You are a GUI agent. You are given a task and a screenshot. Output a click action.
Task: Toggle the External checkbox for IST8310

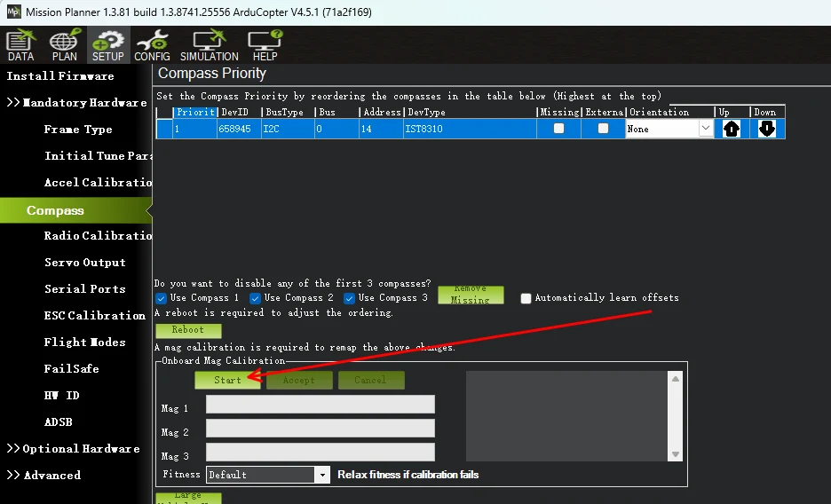(x=603, y=128)
